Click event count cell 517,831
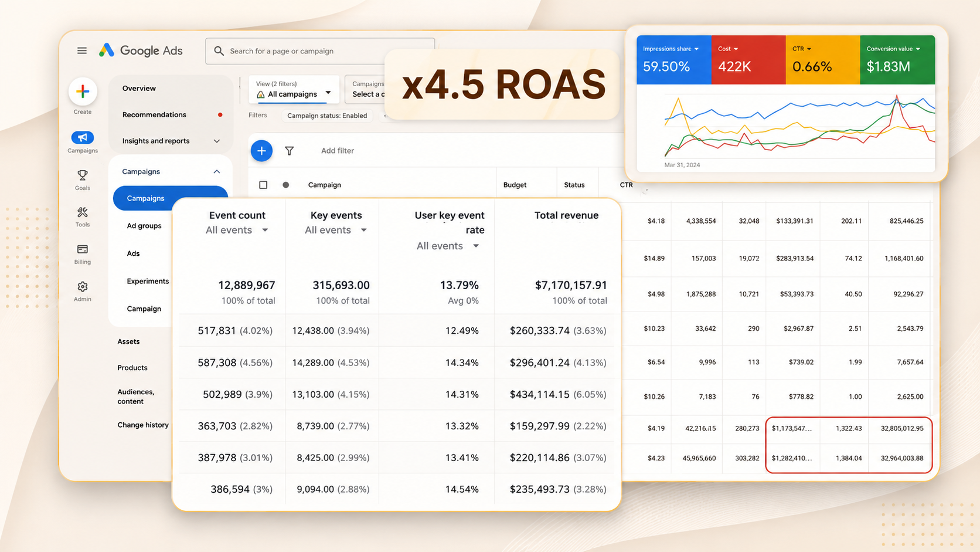 [x=217, y=331]
